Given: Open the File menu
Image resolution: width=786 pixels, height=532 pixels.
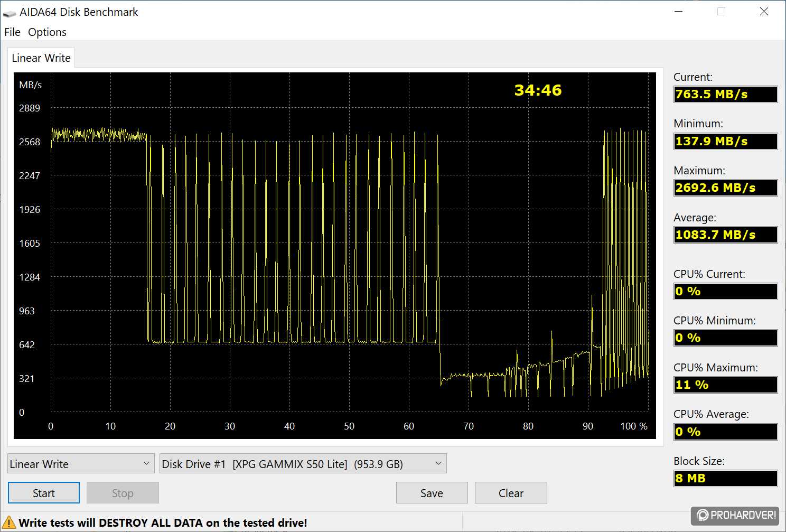Looking at the screenshot, I should (x=12, y=32).
